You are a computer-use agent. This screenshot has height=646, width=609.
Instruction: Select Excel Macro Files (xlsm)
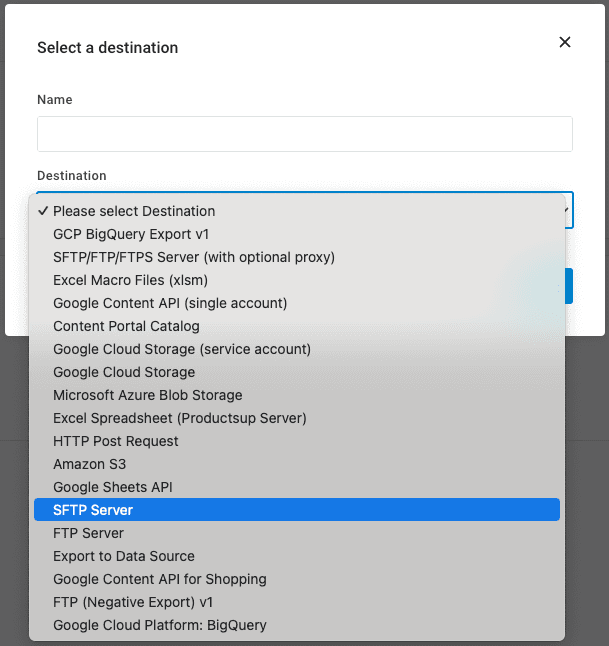coord(130,280)
